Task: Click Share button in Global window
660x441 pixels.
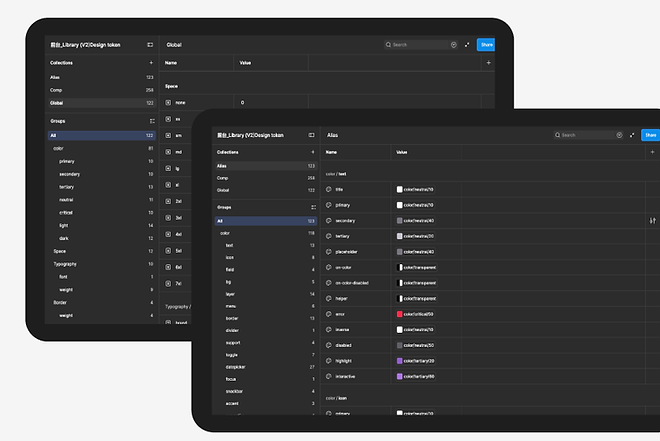Action: coord(486,45)
